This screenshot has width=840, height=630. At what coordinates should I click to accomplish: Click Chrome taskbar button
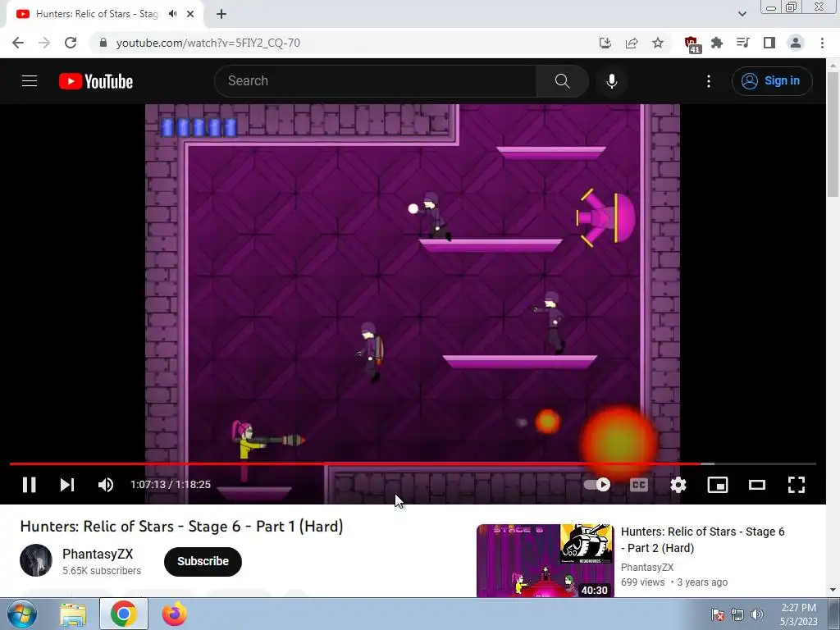point(124,614)
